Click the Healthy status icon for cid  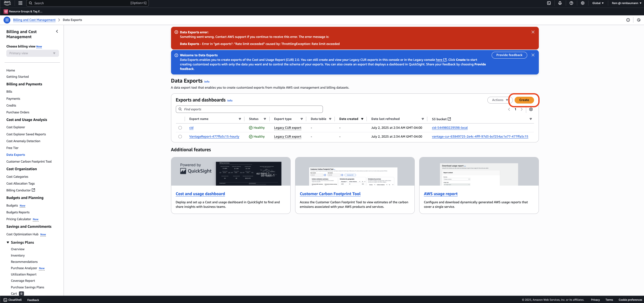[x=251, y=128]
